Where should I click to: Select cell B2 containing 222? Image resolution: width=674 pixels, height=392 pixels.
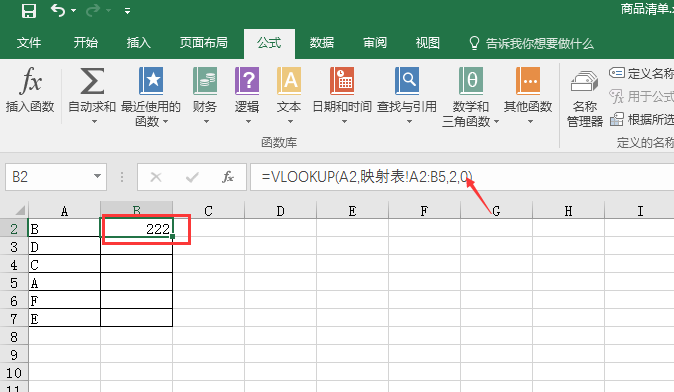pyautogui.click(x=137, y=228)
